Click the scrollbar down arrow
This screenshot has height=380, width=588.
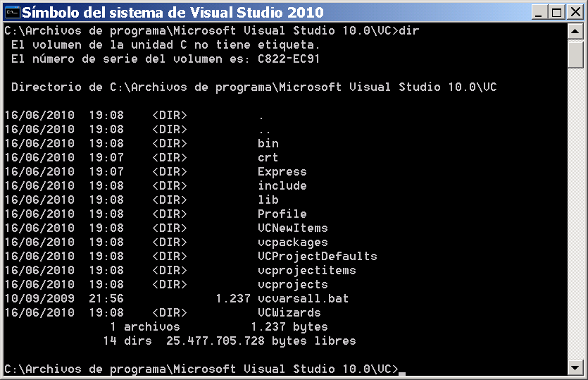coord(575,367)
